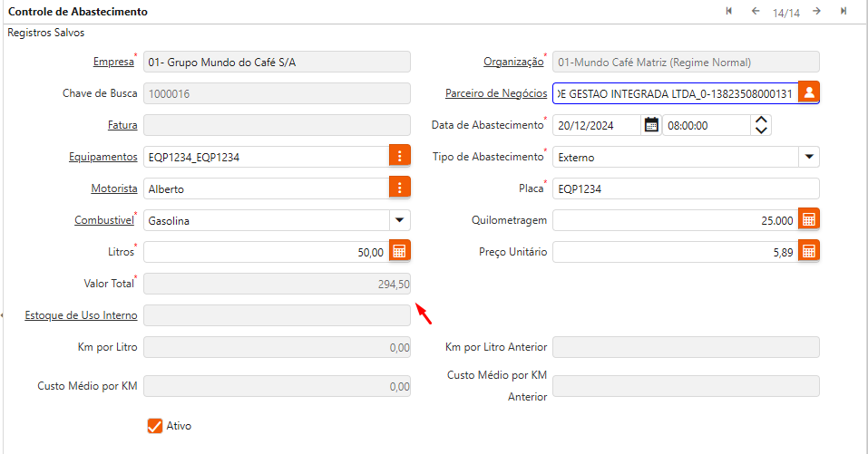This screenshot has width=868, height=454.
Task: Click the record counter 14/14
Action: (x=786, y=13)
